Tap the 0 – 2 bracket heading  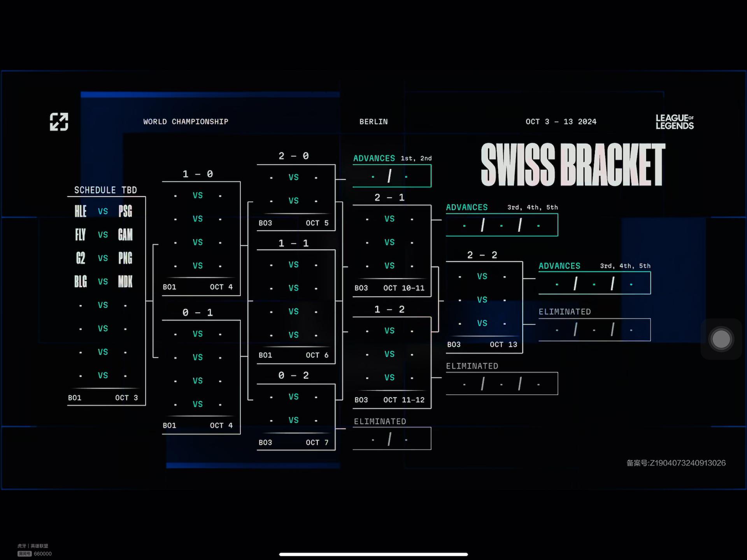(x=294, y=375)
